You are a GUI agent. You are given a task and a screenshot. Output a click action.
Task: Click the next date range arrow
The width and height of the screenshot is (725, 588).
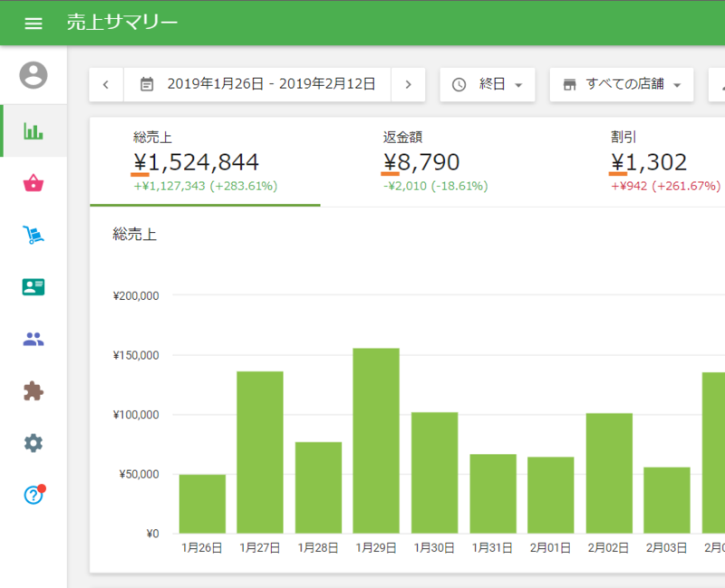[x=409, y=83]
